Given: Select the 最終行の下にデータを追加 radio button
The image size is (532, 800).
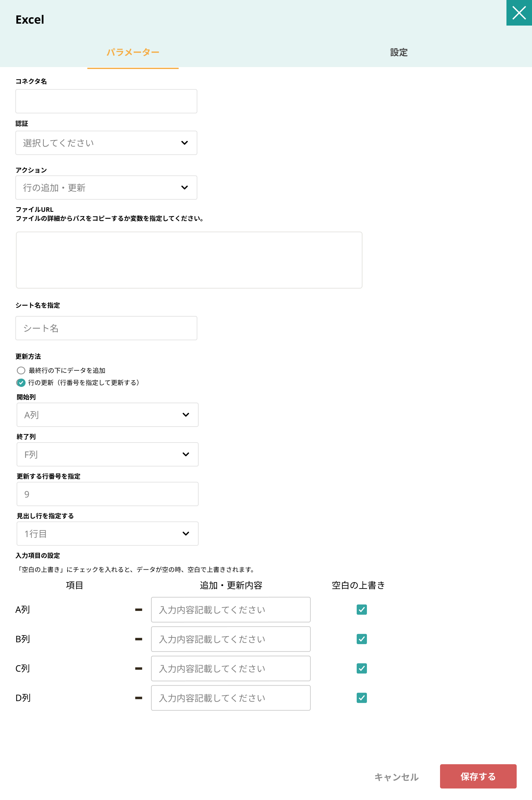Looking at the screenshot, I should pyautogui.click(x=21, y=370).
